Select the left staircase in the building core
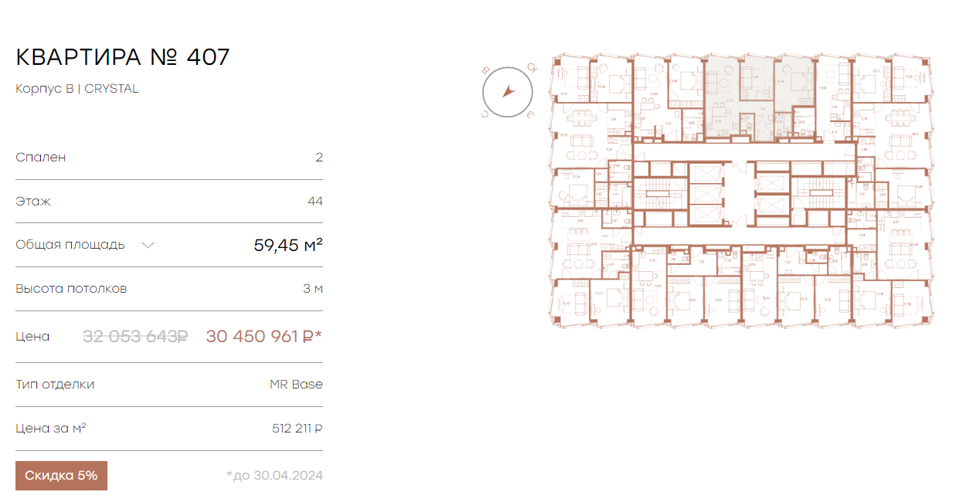This screenshot has height=502, width=980. point(661,193)
